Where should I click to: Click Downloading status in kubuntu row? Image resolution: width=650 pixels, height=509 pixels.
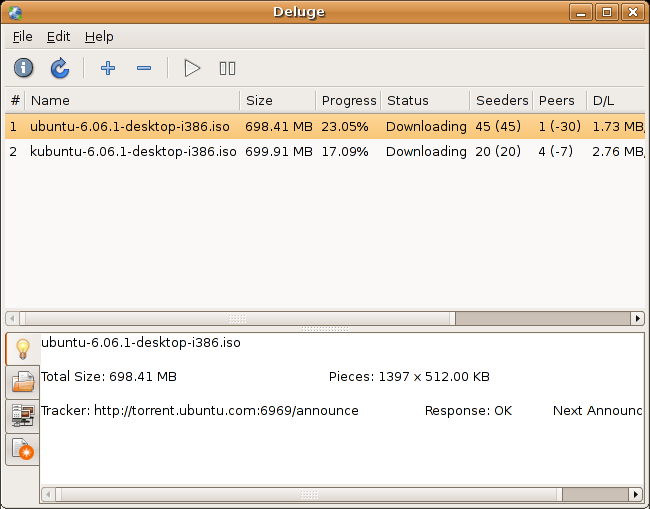426,152
